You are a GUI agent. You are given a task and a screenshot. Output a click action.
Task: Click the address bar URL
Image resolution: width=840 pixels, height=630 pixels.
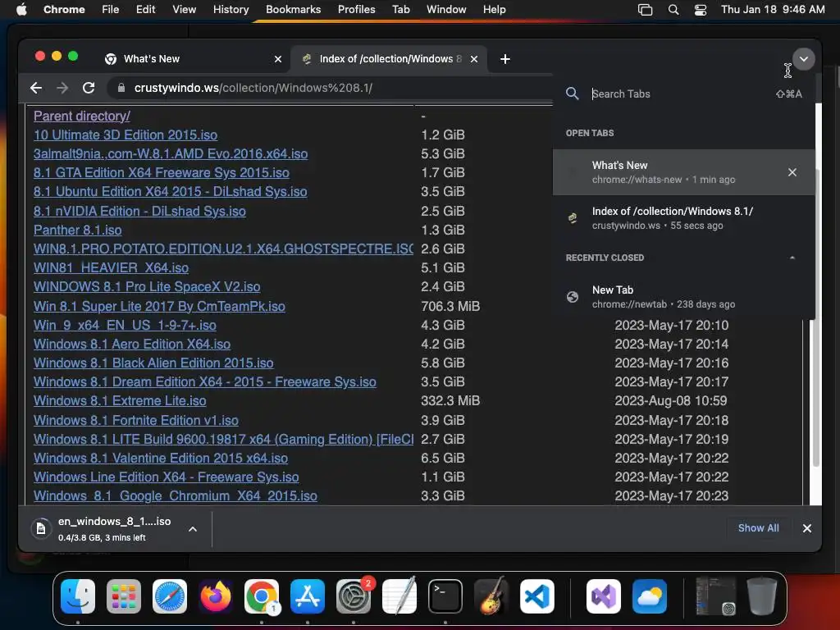[253, 88]
